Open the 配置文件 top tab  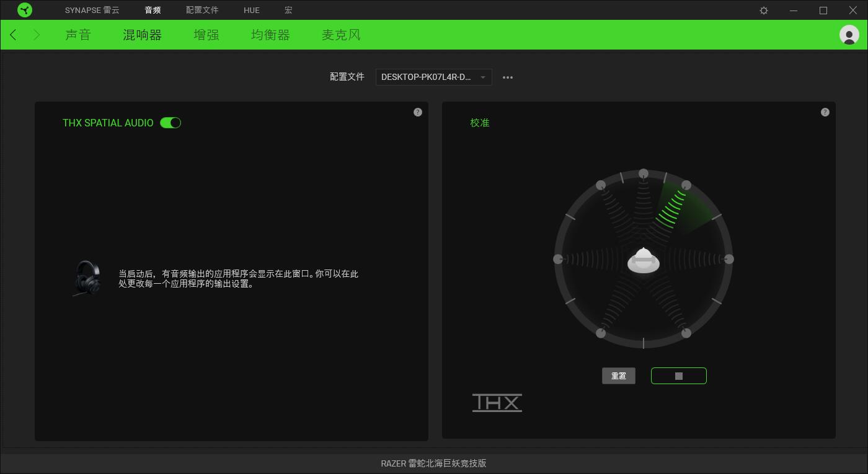click(202, 11)
